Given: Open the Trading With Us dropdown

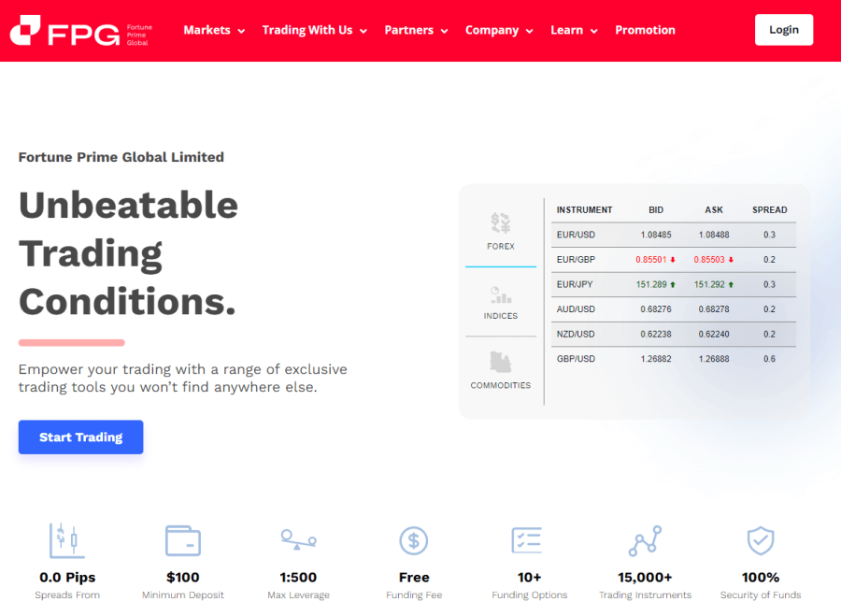Looking at the screenshot, I should (x=314, y=30).
